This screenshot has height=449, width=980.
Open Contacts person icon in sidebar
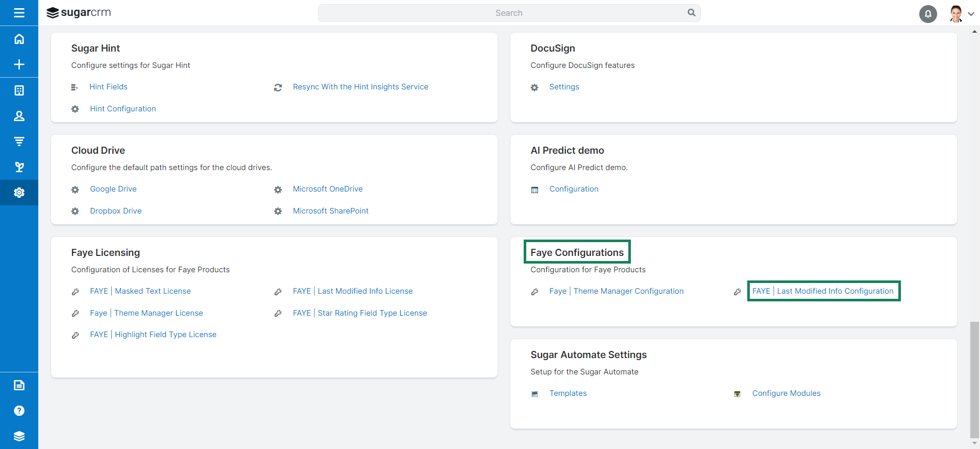tap(19, 116)
